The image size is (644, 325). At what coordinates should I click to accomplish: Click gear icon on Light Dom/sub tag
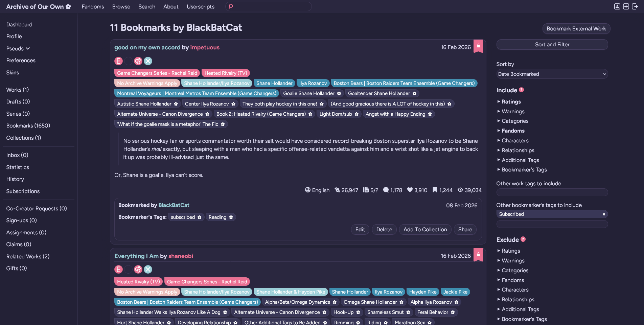pyautogui.click(x=356, y=114)
